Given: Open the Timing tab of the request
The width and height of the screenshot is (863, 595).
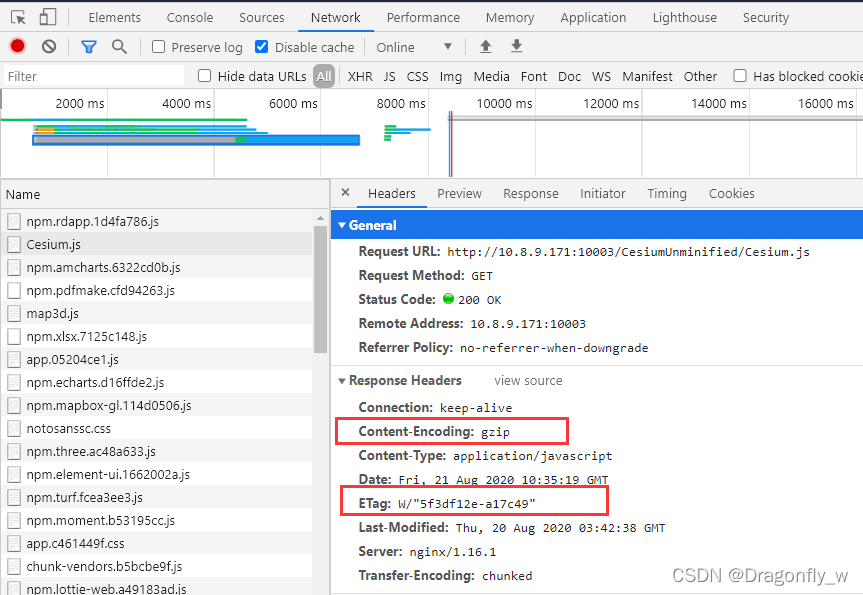Looking at the screenshot, I should click(667, 194).
